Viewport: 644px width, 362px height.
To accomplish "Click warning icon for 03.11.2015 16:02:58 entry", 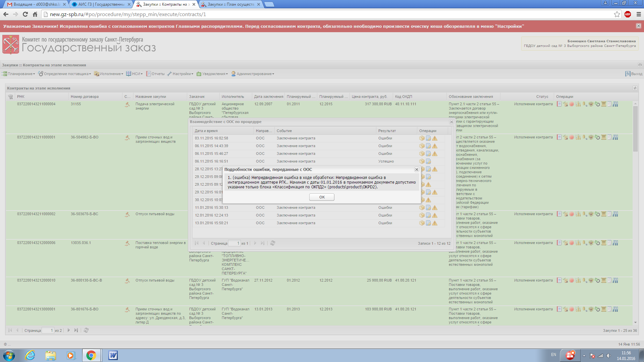I will pyautogui.click(x=435, y=138).
